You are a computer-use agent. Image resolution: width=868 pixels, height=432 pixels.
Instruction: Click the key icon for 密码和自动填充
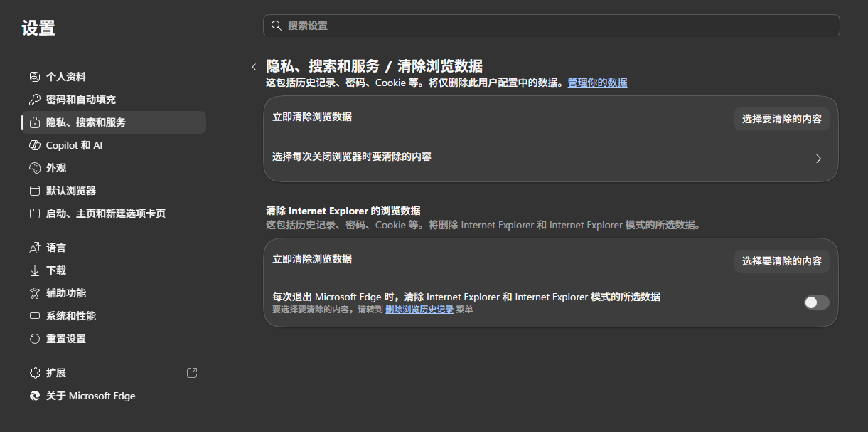click(x=34, y=100)
